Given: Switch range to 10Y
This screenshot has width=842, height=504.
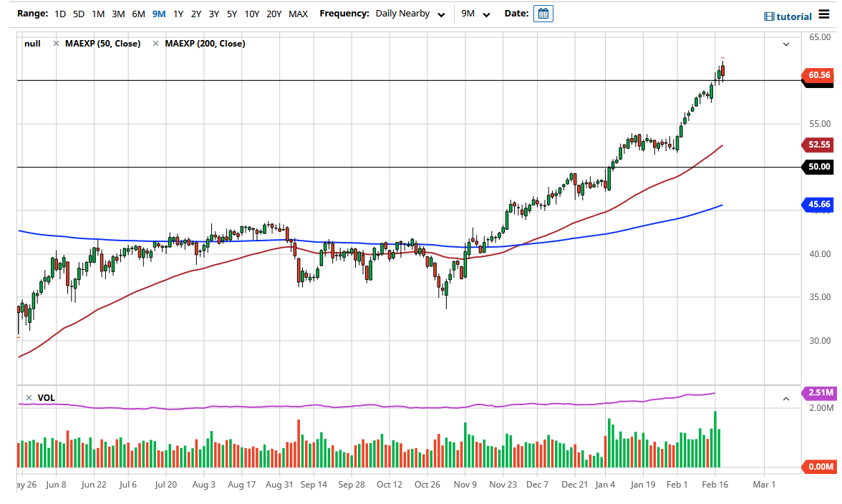Looking at the screenshot, I should click(252, 13).
